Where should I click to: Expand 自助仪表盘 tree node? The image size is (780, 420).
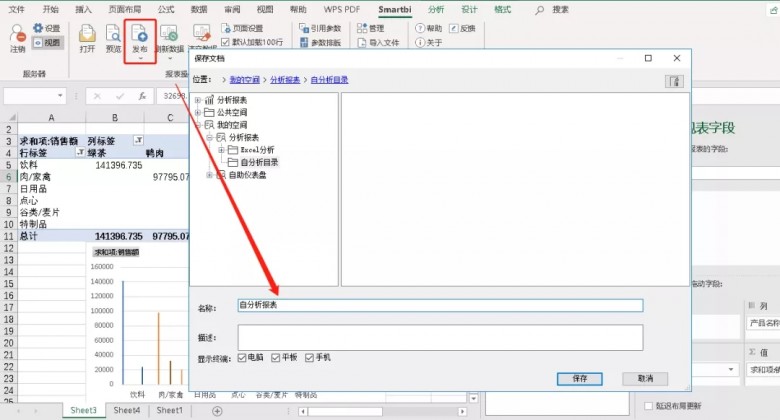209,175
